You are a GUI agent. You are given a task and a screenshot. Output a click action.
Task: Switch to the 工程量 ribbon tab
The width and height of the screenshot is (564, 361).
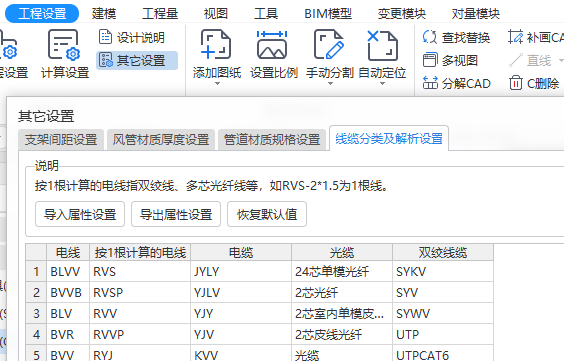160,14
